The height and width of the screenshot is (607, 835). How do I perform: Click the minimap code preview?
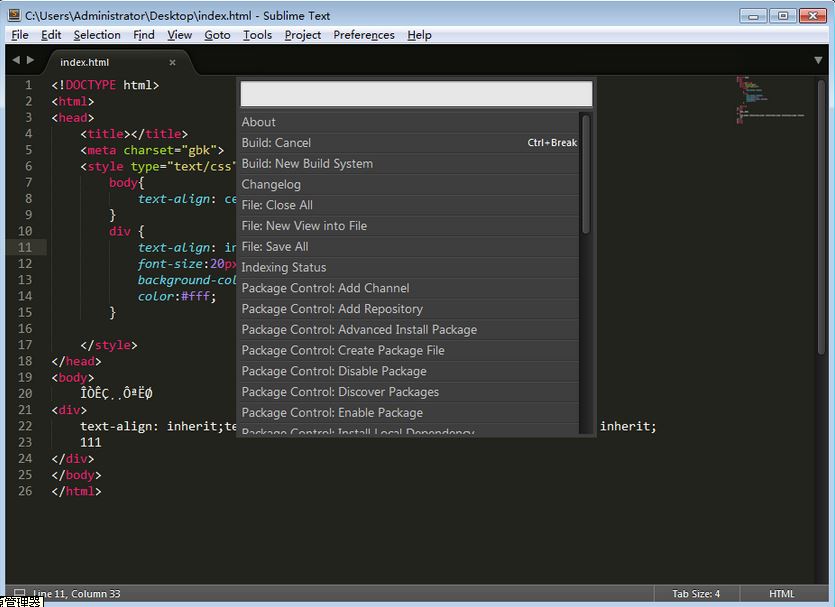[x=769, y=100]
